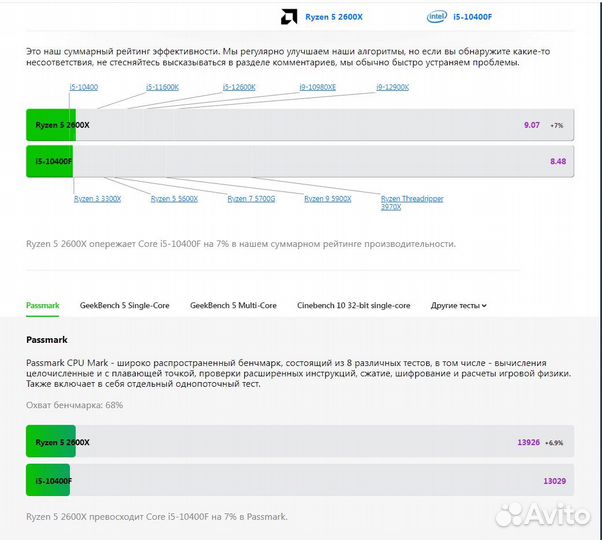Open the Другие тесты dropdown
Screen dimensions: 602x540
[x=458, y=305]
